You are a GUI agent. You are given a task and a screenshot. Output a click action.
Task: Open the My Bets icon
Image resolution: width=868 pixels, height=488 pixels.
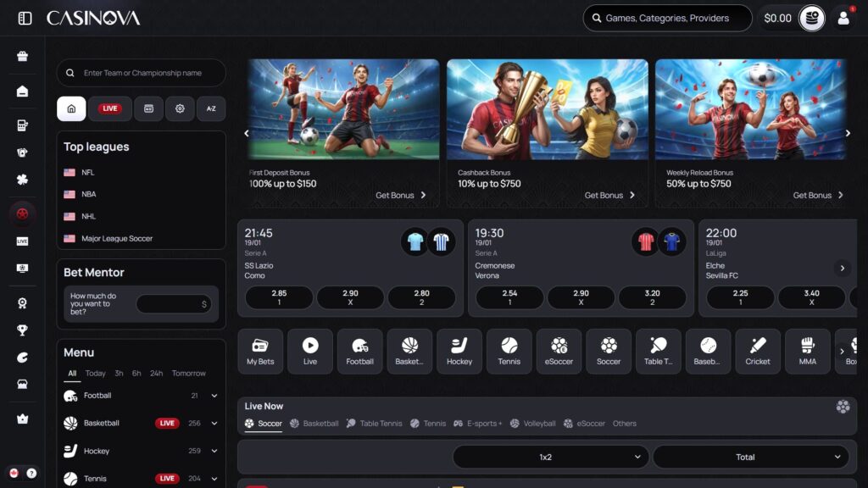pyautogui.click(x=259, y=351)
